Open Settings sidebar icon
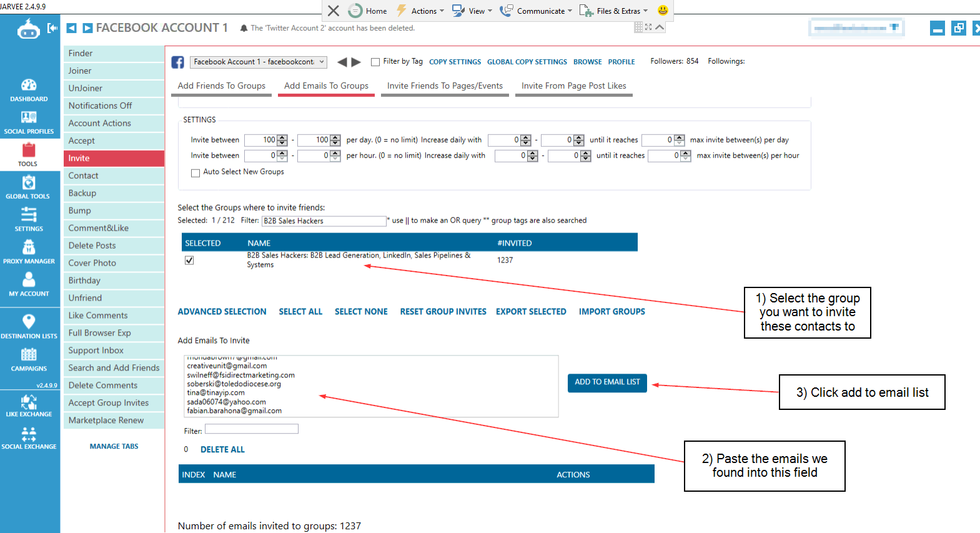Image resolution: width=980 pixels, height=533 pixels. [x=29, y=220]
